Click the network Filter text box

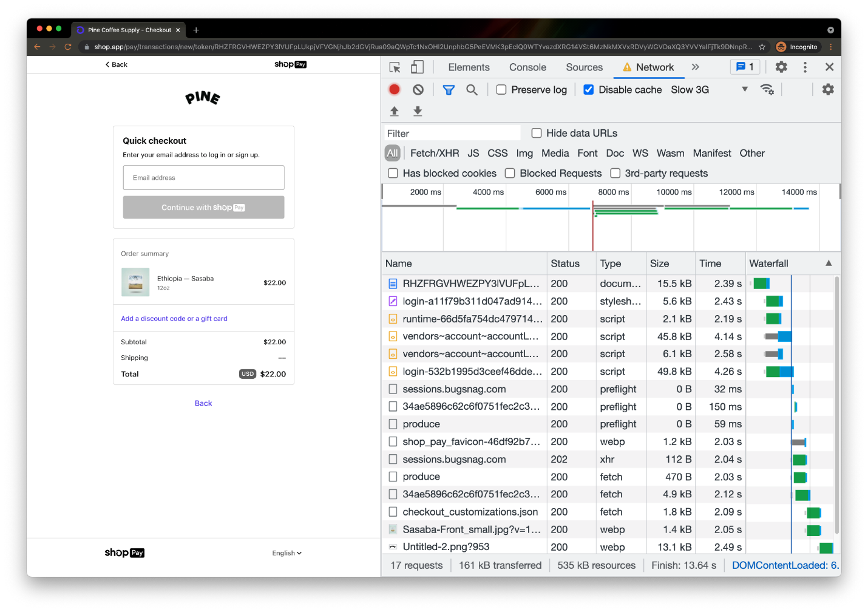pyautogui.click(x=452, y=133)
